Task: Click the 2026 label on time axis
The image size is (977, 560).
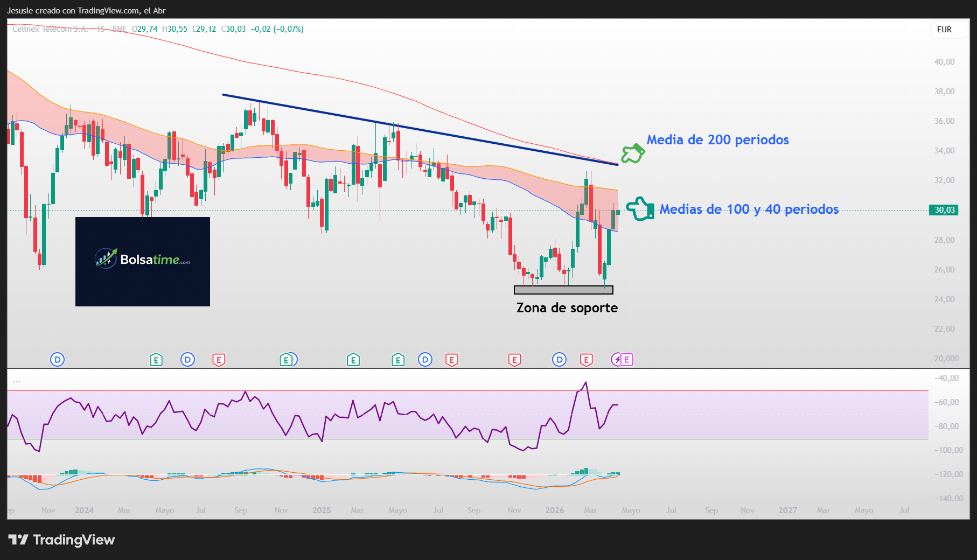Action: tap(554, 510)
